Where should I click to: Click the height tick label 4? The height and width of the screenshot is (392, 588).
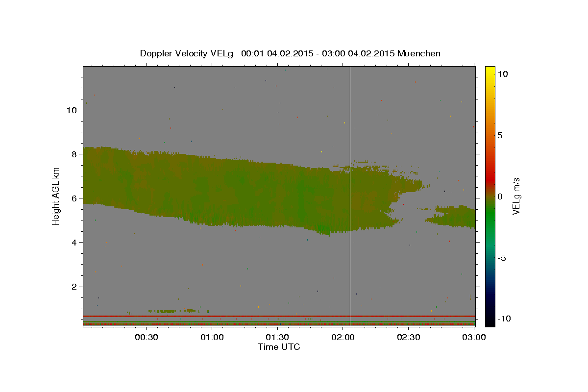[75, 243]
